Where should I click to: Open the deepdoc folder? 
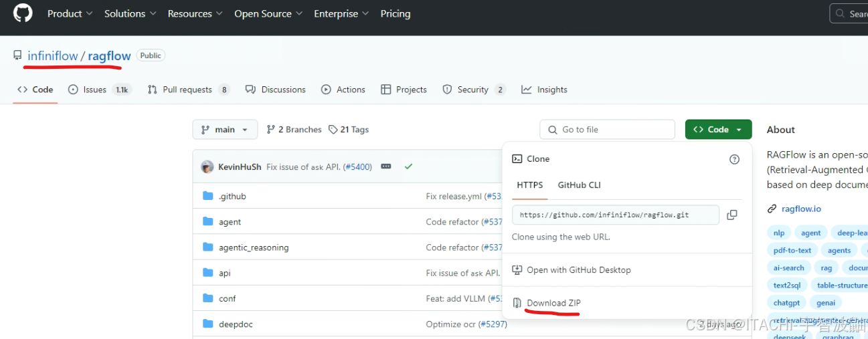(x=236, y=324)
